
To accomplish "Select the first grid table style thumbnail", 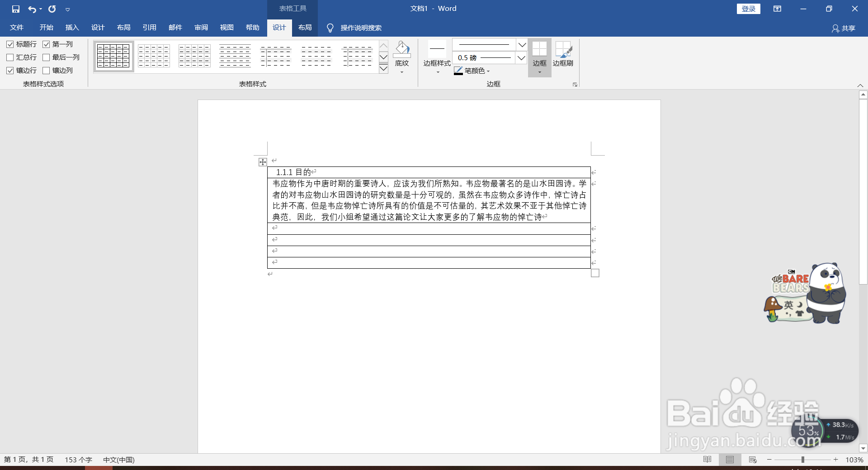I will tap(113, 56).
